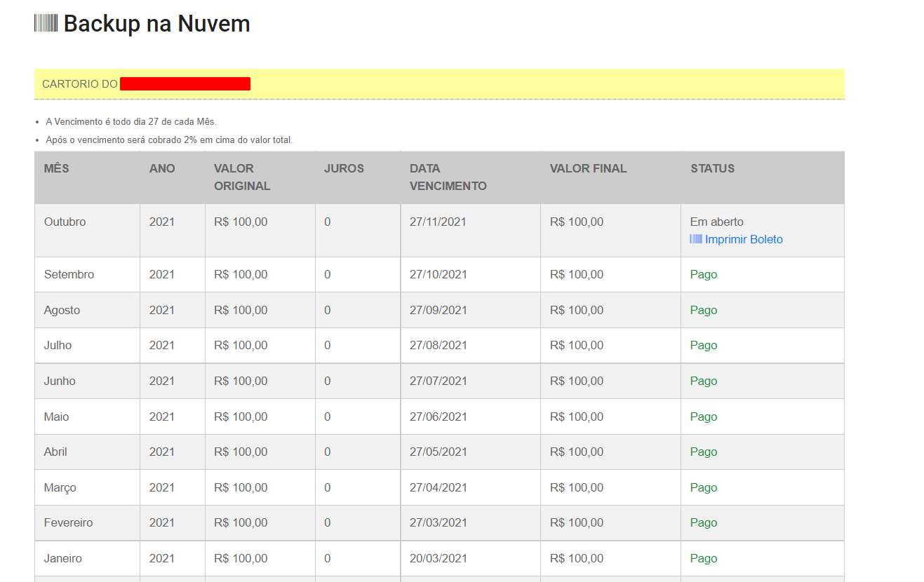
Task: Click the Pago status in Janeiro row
Action: (704, 558)
